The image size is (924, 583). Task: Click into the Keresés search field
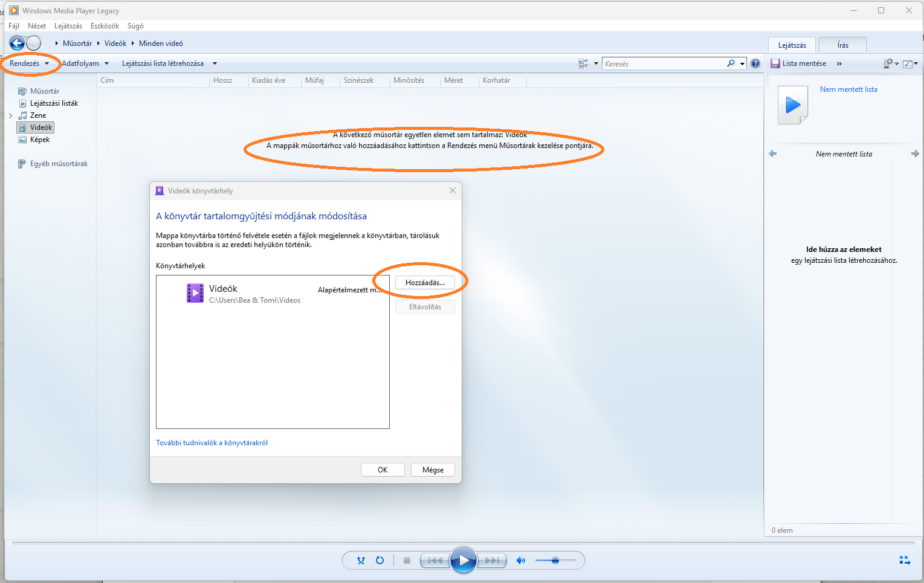click(664, 63)
